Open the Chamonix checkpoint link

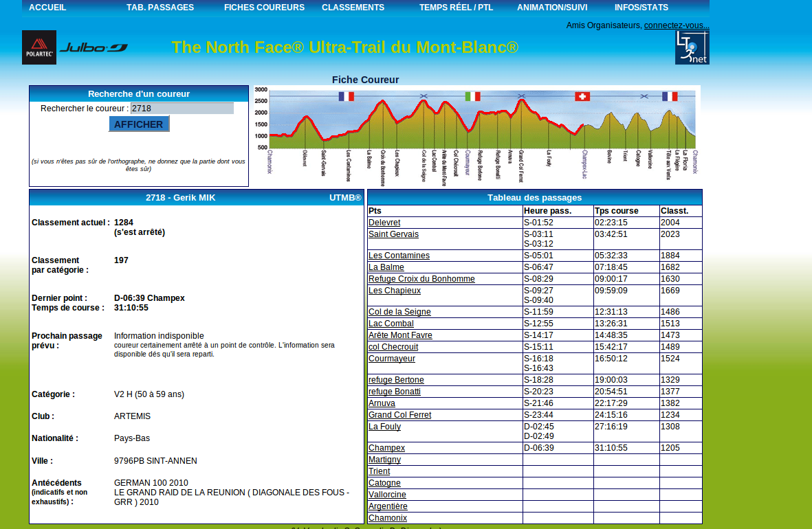click(x=388, y=517)
